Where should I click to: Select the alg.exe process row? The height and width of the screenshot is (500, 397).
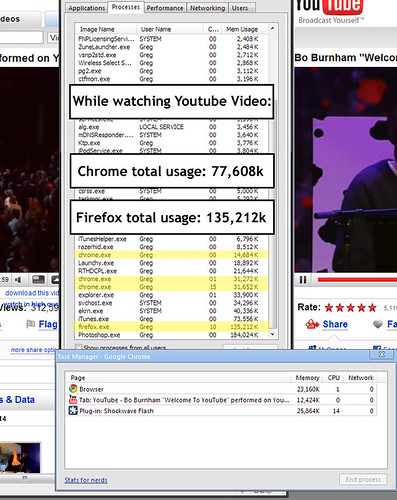(172, 127)
